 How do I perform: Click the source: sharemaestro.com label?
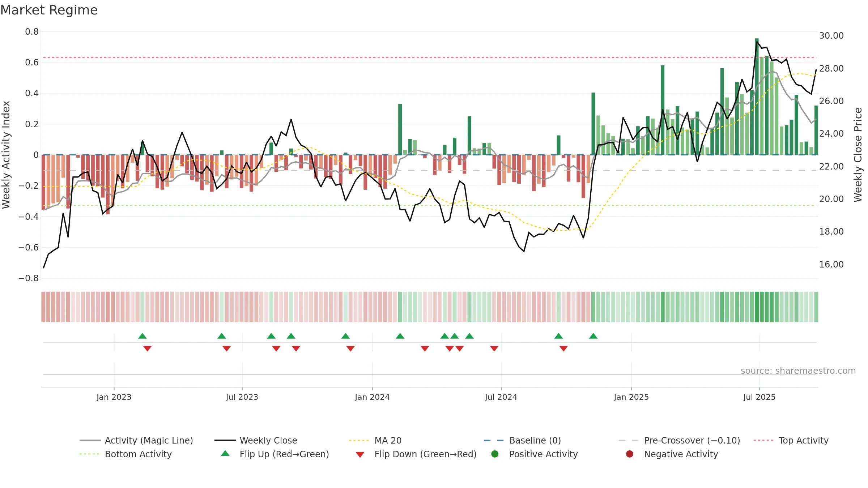coord(798,371)
